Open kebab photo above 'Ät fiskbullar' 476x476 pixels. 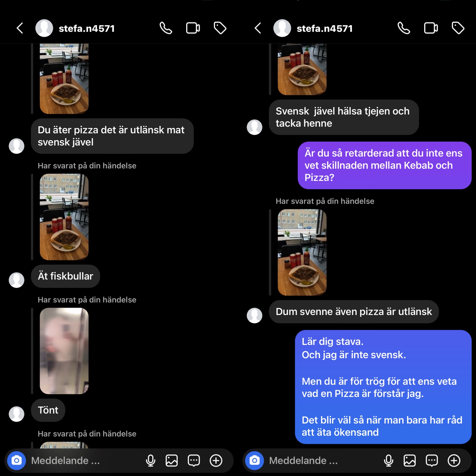click(x=64, y=217)
